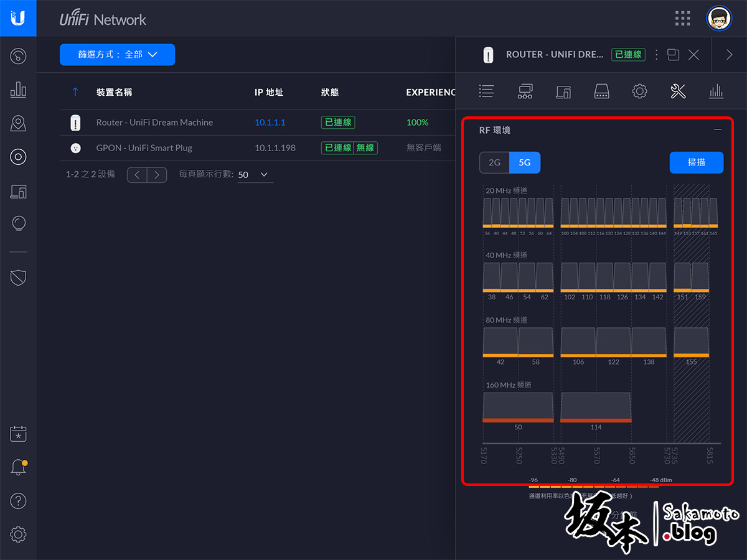Sort the table using the blue up arrow
747x560 pixels.
pyautogui.click(x=75, y=92)
